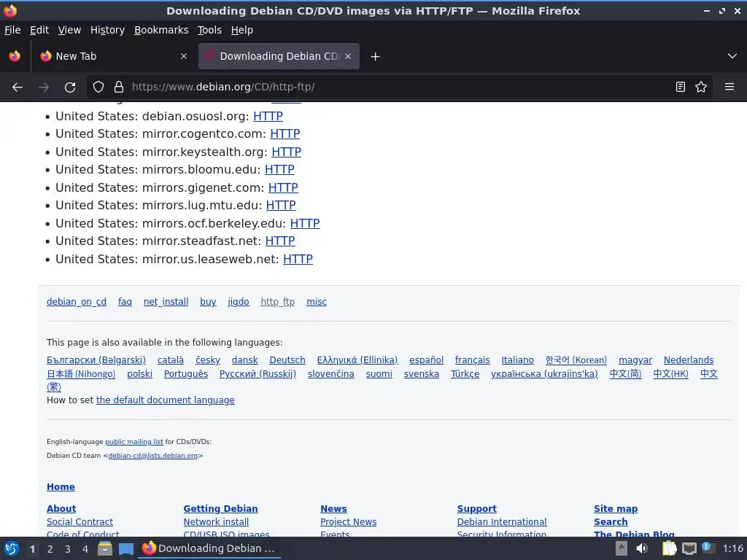Close the Downloading Debian CD tab
Screen dimensions: 747x560
[x=348, y=56]
